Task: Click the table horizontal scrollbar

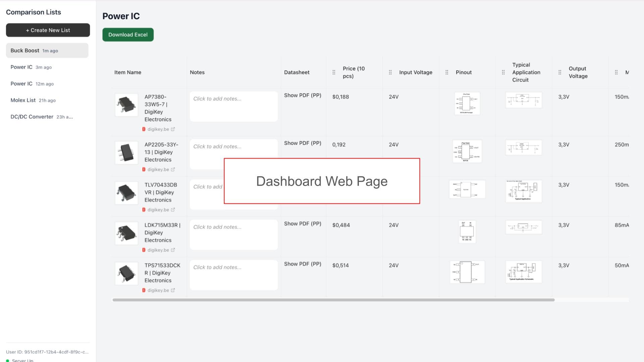Action: tap(333, 300)
